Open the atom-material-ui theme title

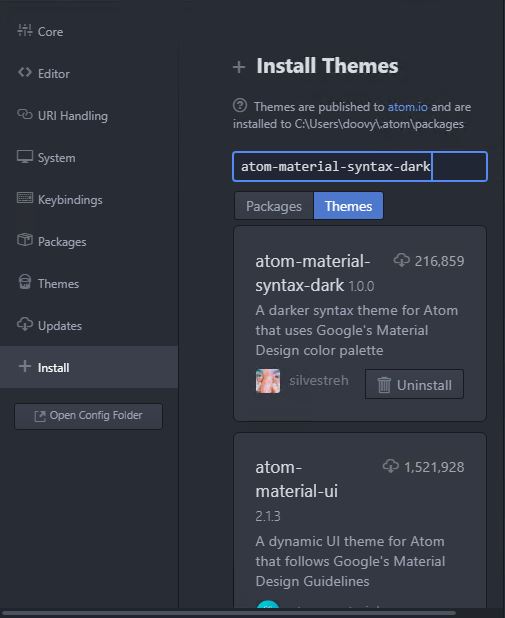[x=296, y=479]
